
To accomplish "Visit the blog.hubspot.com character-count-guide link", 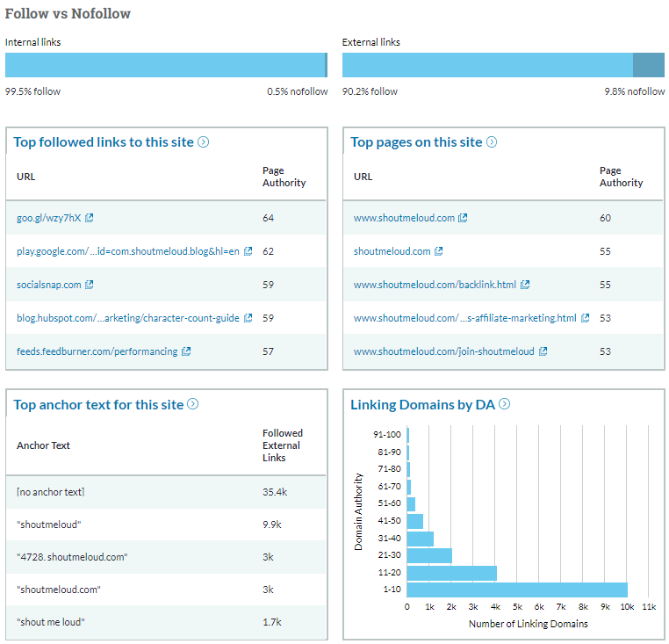I will (x=128, y=318).
